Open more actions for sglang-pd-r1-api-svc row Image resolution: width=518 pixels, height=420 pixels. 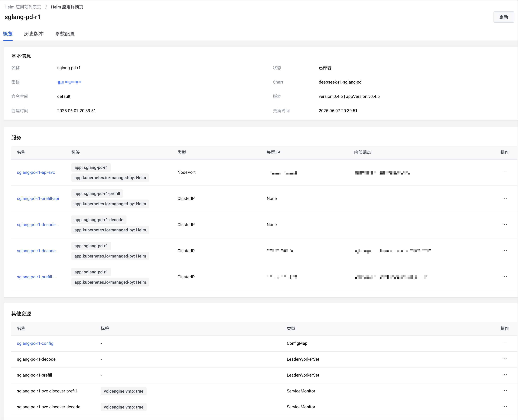click(x=504, y=172)
